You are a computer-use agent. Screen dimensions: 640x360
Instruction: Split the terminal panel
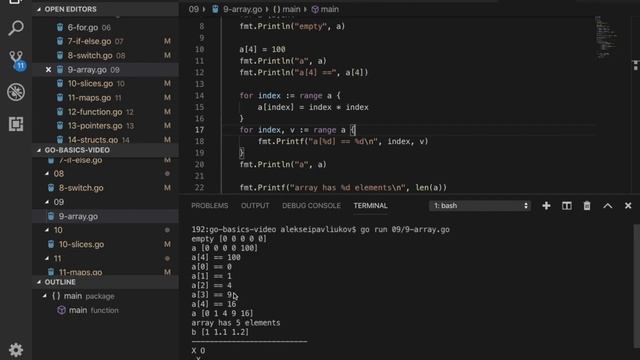[567, 206]
